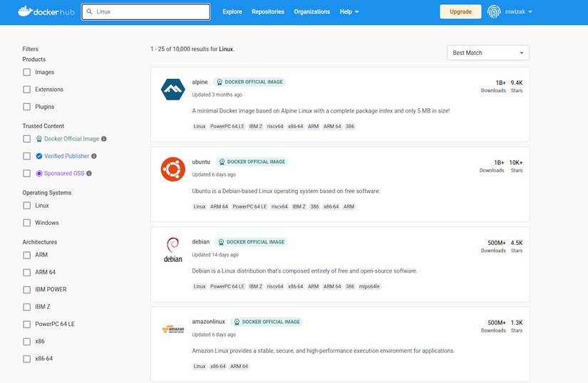Open the ubuntu image link
The width and height of the screenshot is (588, 383).
pos(201,162)
